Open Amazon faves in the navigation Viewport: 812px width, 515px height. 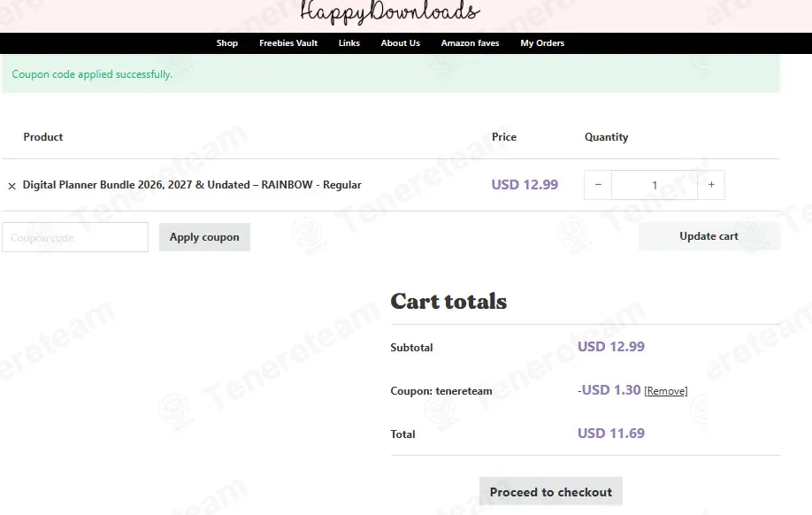[x=471, y=43]
